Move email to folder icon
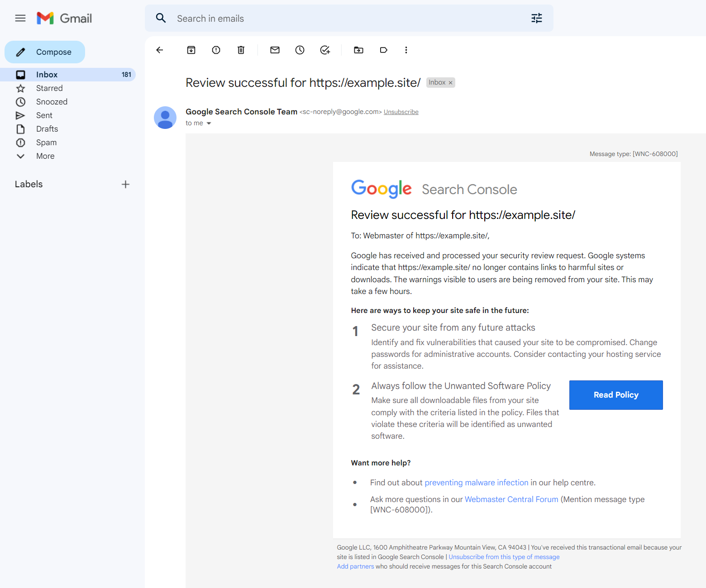 358,50
